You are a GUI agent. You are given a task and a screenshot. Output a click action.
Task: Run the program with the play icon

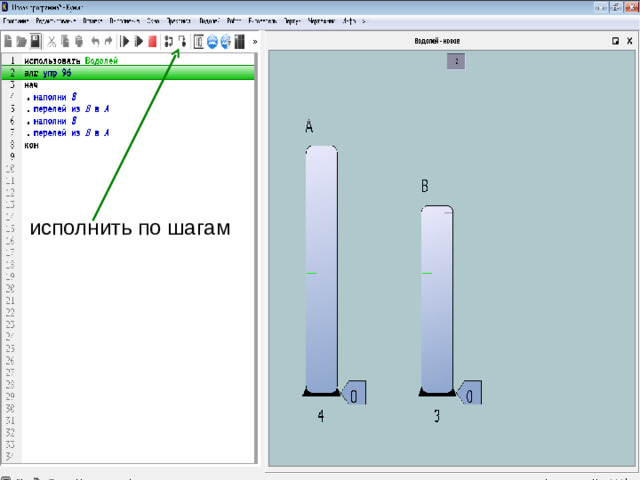[x=125, y=42]
